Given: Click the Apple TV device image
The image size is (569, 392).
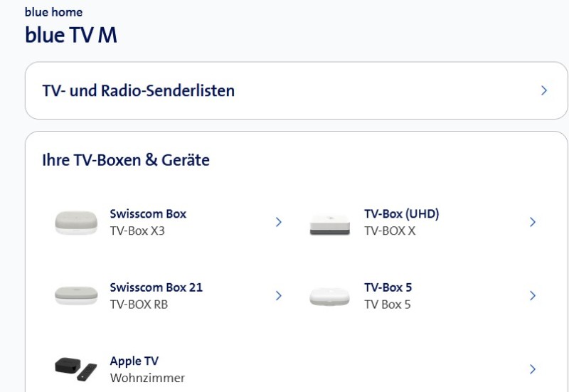Looking at the screenshot, I should click(76, 369).
